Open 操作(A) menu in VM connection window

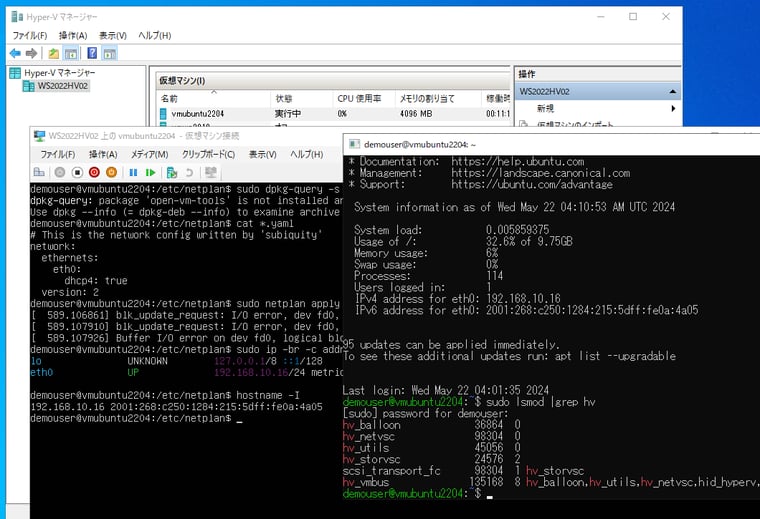pyautogui.click(x=103, y=155)
